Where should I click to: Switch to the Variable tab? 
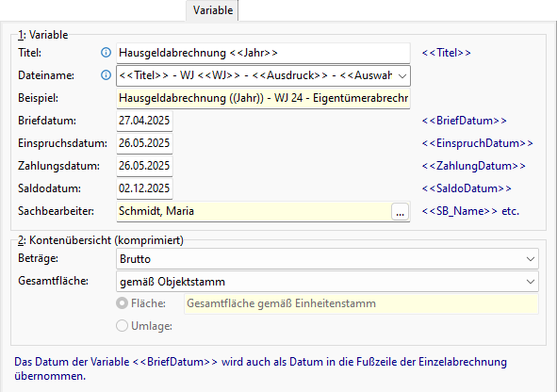(212, 10)
